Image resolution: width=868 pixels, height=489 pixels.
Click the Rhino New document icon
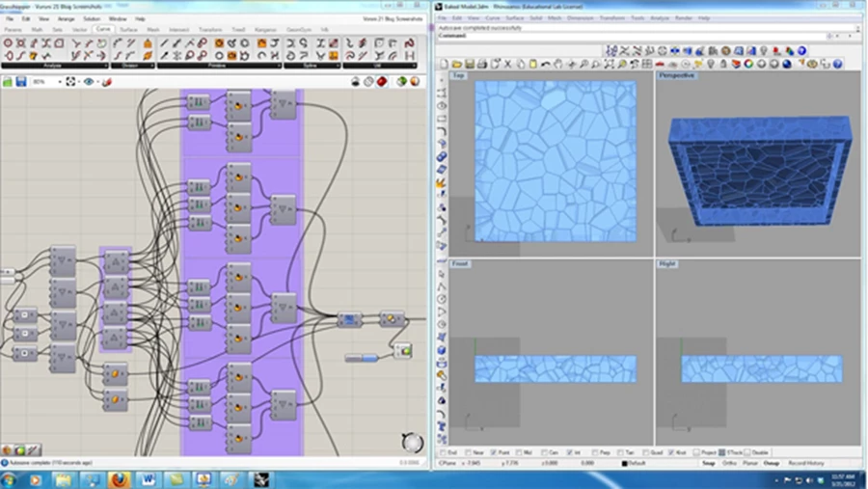coord(445,64)
